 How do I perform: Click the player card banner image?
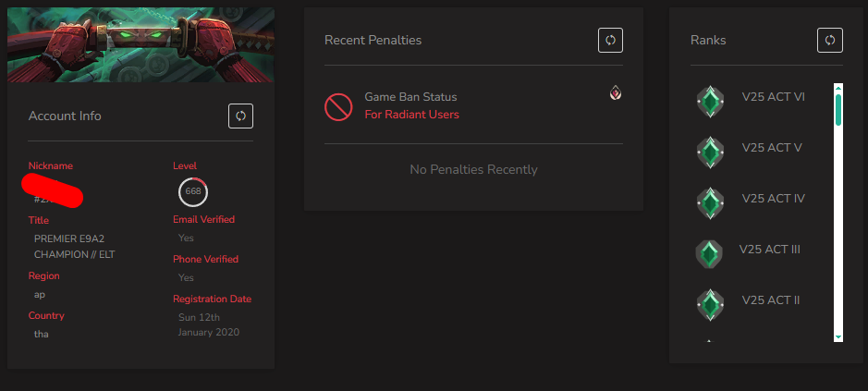(141, 45)
